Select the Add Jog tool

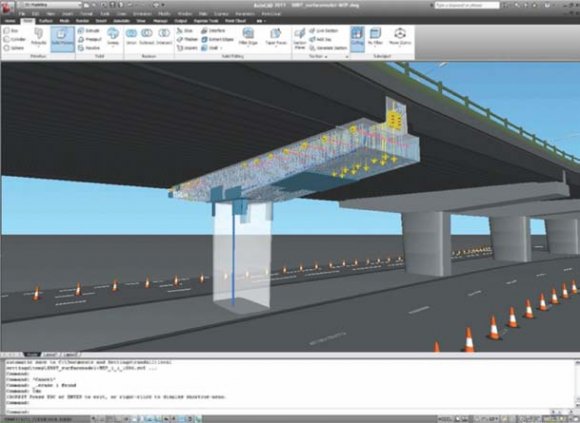click(x=320, y=39)
